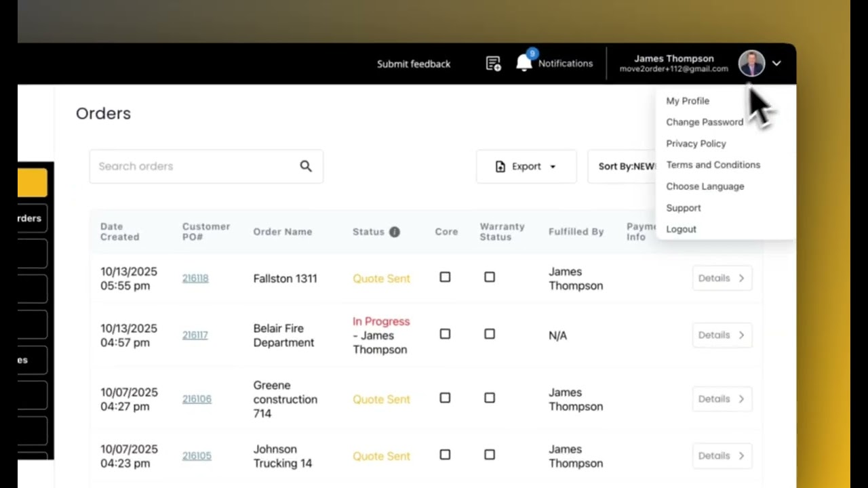This screenshot has height=488, width=868.
Task: Collapse the user account menu chevron
Action: pos(776,63)
